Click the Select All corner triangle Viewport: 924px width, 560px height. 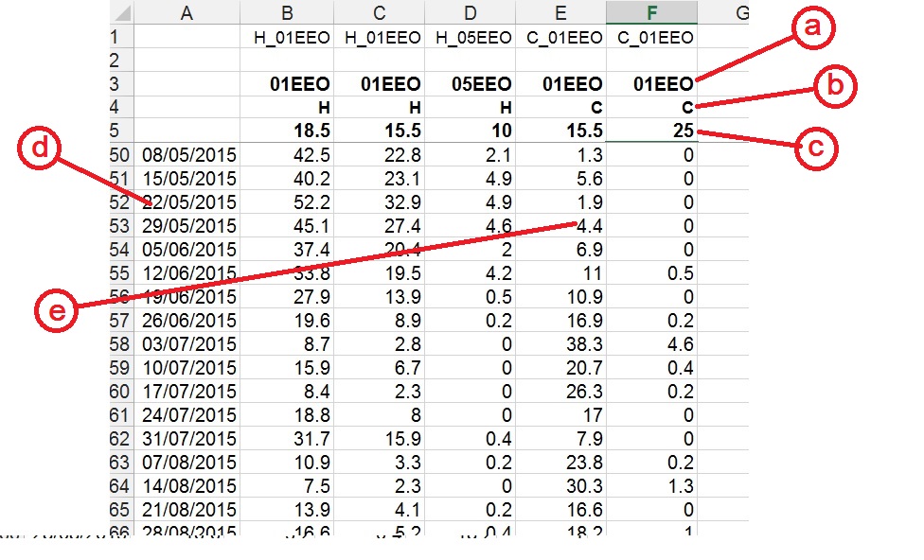[121, 13]
